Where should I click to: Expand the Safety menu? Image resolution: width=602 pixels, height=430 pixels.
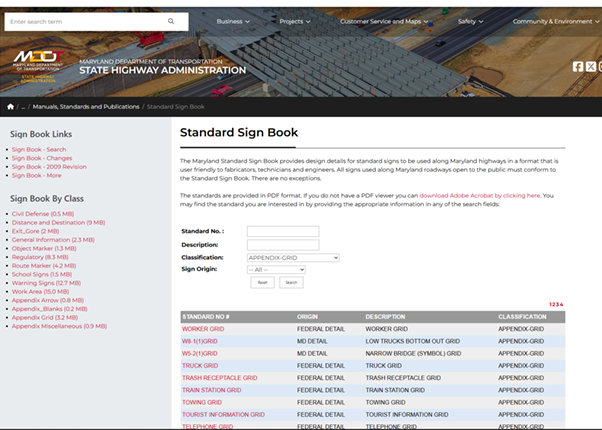tap(470, 22)
